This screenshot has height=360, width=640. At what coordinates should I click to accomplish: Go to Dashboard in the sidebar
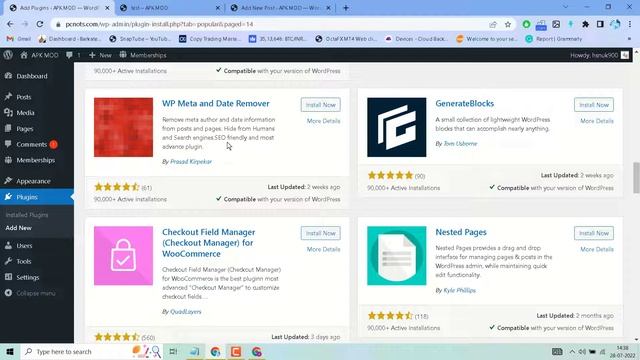point(32,76)
